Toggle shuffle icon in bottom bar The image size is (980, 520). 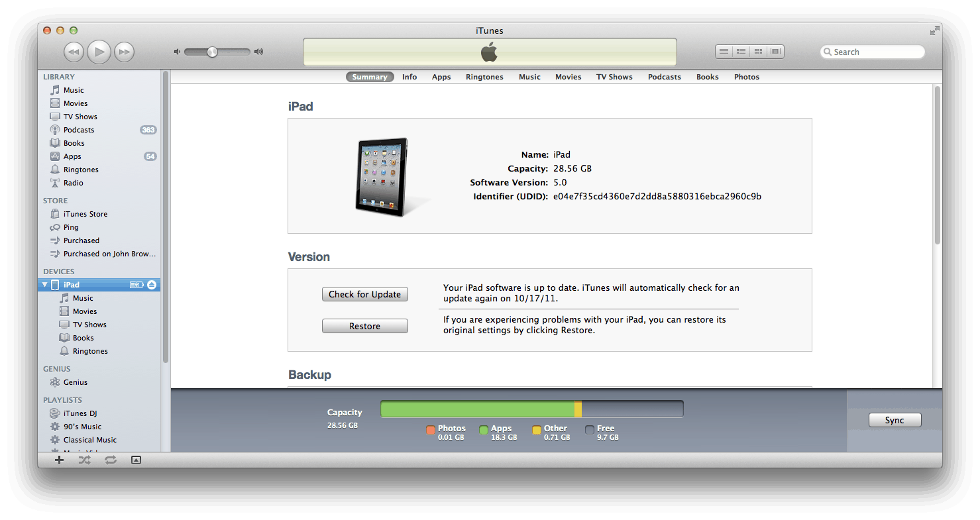[85, 460]
